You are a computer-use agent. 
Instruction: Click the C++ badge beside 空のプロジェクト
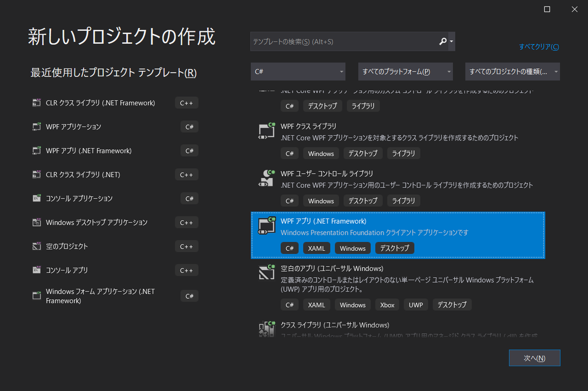pyautogui.click(x=187, y=246)
